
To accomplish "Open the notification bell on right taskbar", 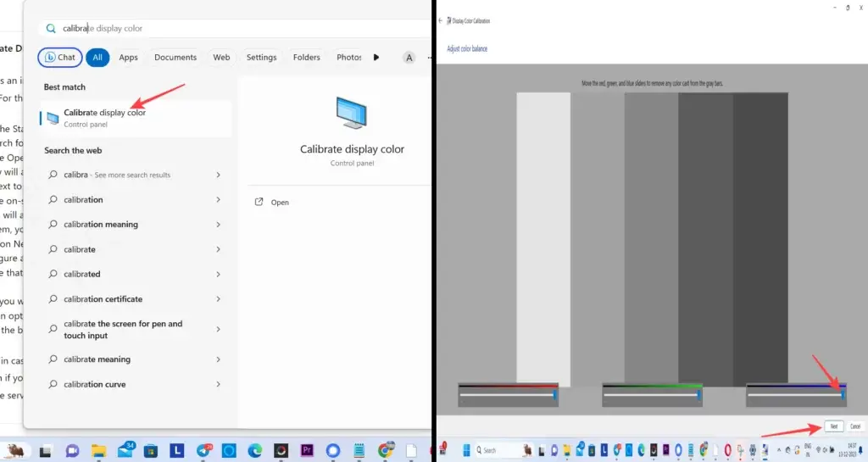I will (861, 449).
